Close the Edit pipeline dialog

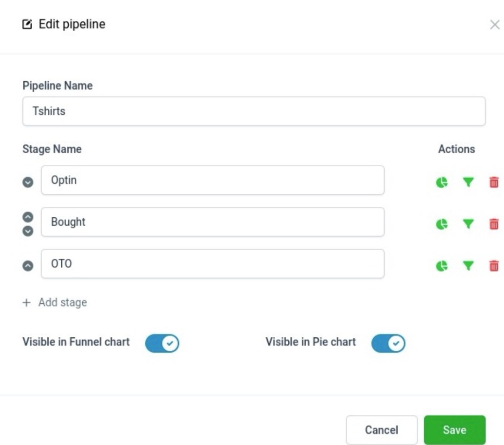coord(495,25)
